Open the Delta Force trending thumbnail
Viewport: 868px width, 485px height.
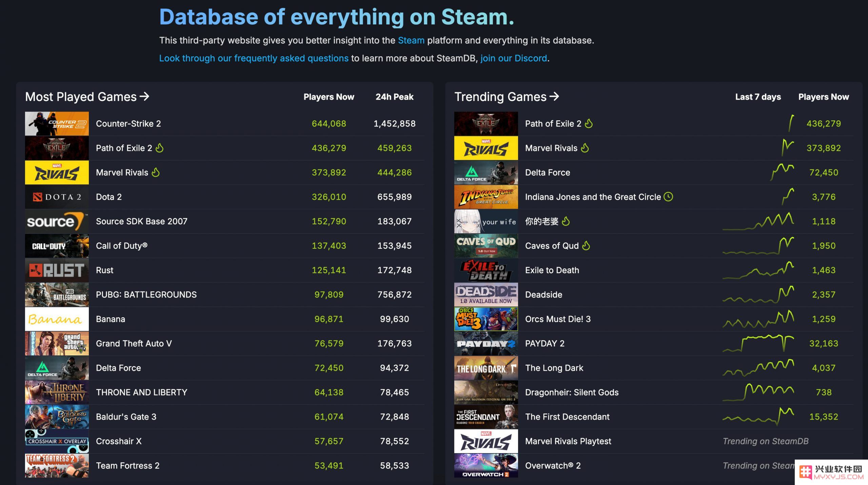click(x=486, y=173)
